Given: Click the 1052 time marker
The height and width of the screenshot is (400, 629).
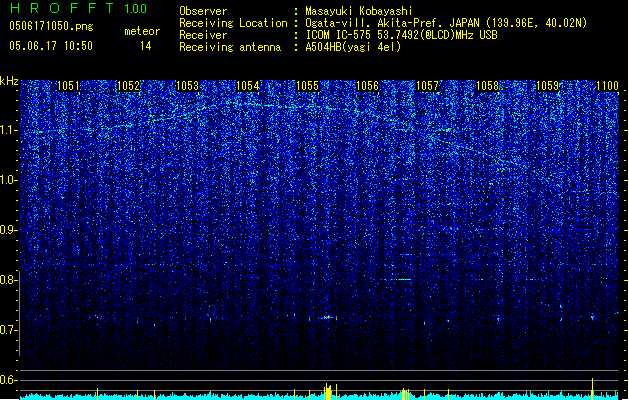Looking at the screenshot, I should click(x=128, y=86).
